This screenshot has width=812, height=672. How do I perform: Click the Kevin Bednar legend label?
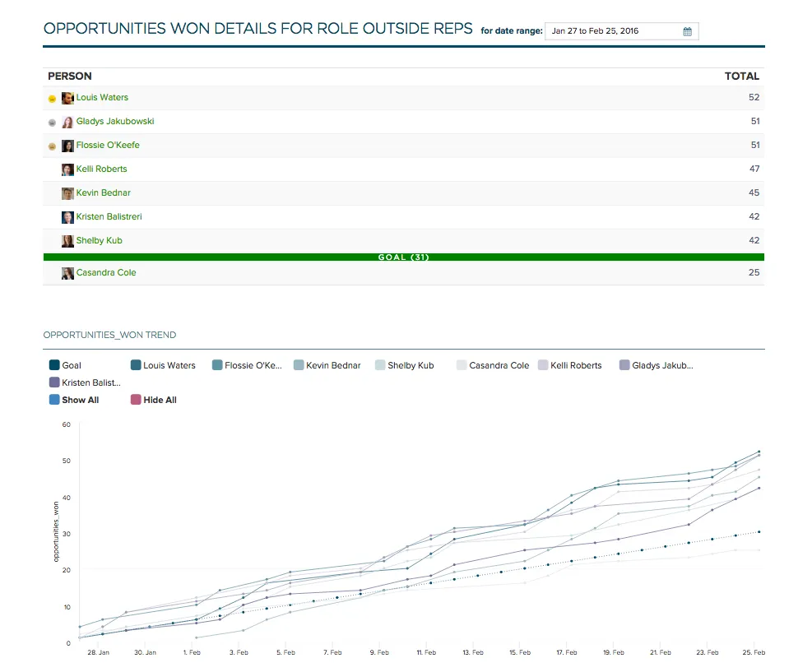[333, 365]
